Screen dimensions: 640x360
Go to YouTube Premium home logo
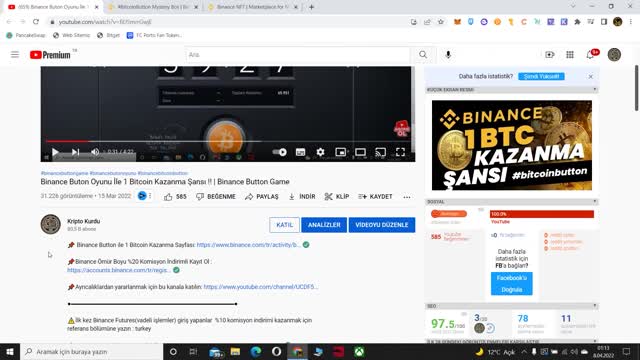click(x=50, y=55)
